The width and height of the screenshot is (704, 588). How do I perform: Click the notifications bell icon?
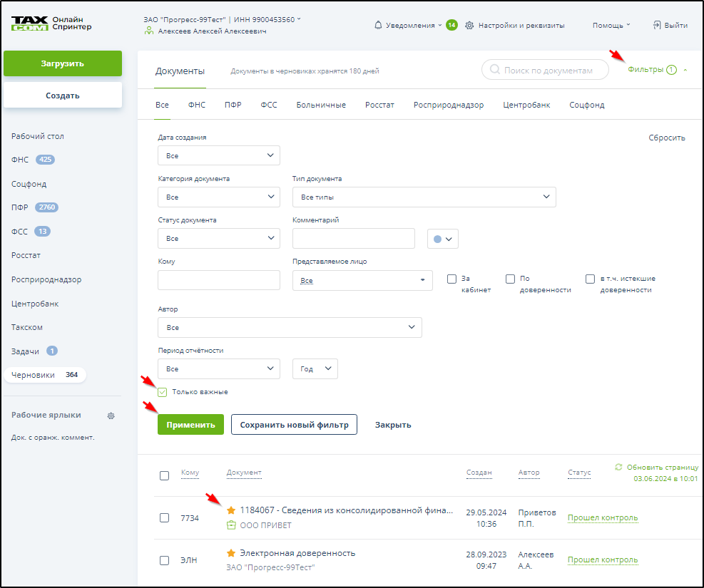point(378,25)
